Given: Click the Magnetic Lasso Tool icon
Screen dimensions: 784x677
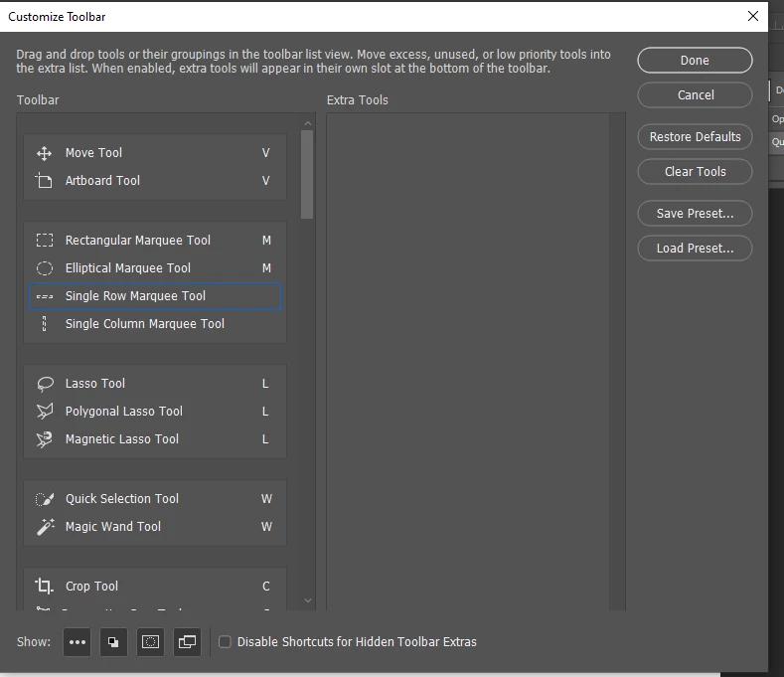Looking at the screenshot, I should tap(45, 439).
